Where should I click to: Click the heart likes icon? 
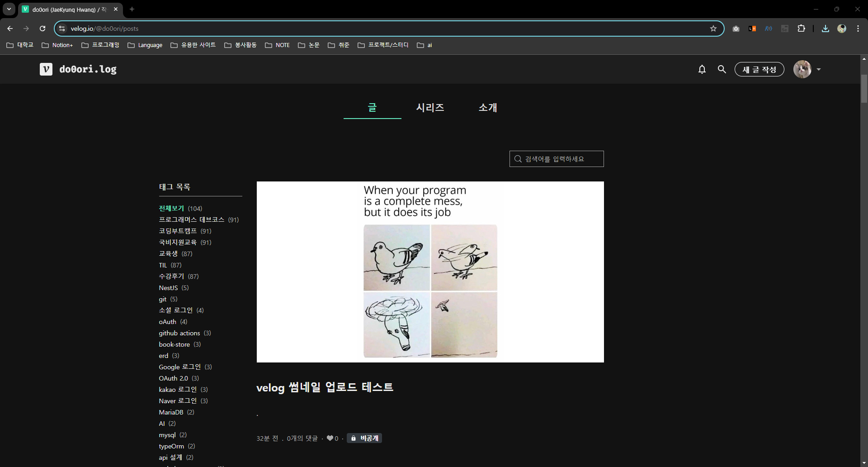pyautogui.click(x=330, y=438)
